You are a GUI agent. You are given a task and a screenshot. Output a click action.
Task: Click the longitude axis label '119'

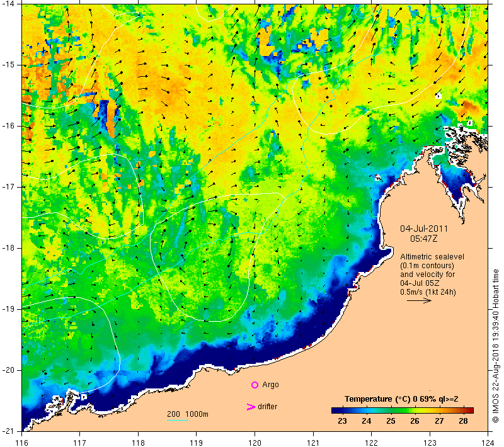point(197,443)
